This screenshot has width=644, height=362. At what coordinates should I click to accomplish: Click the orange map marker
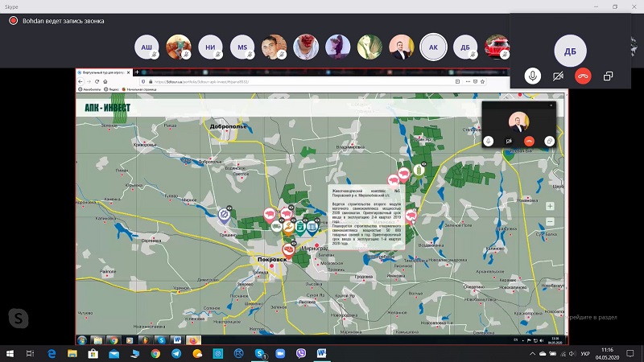[x=289, y=227]
